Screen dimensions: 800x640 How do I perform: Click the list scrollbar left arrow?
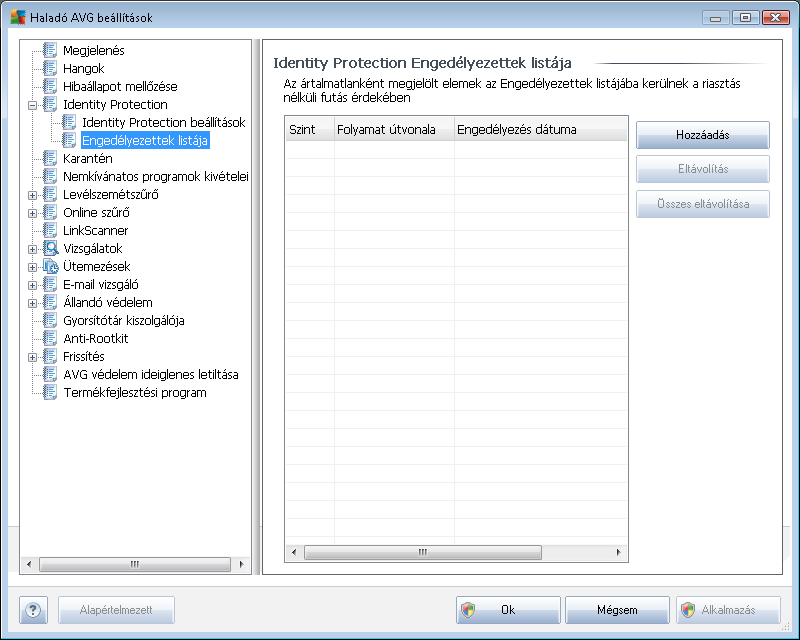pos(293,552)
